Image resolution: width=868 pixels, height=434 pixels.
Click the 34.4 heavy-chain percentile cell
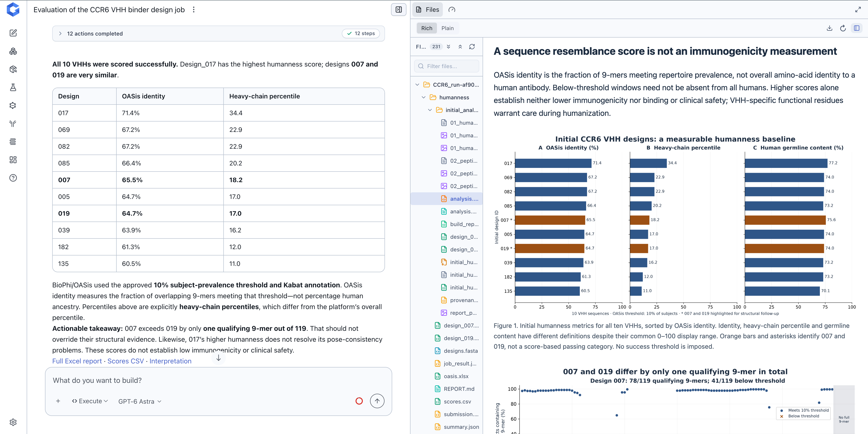click(x=304, y=113)
